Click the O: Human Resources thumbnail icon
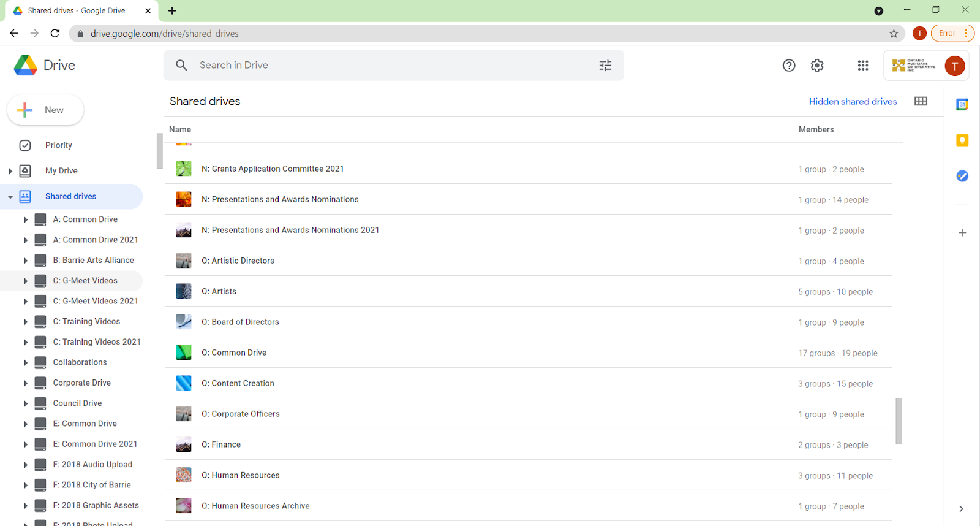This screenshot has height=526, width=980. pyautogui.click(x=184, y=475)
